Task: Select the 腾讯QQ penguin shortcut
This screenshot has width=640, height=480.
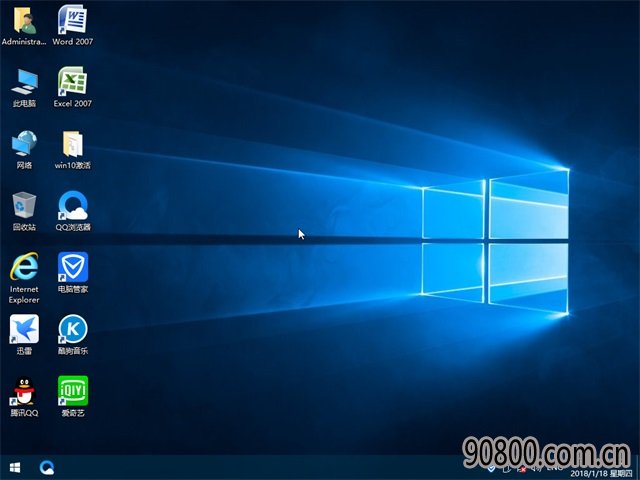Action: coord(24,397)
